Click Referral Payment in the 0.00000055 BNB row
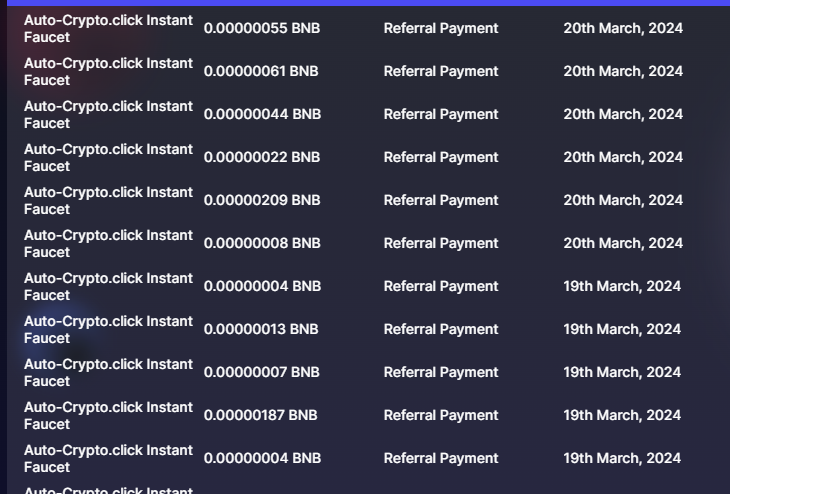 (440, 28)
